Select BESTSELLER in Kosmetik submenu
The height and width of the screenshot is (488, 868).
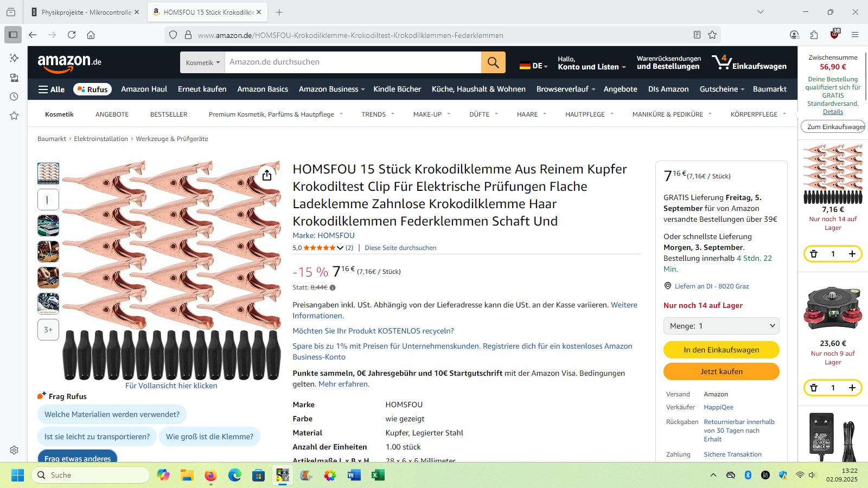tap(169, 114)
